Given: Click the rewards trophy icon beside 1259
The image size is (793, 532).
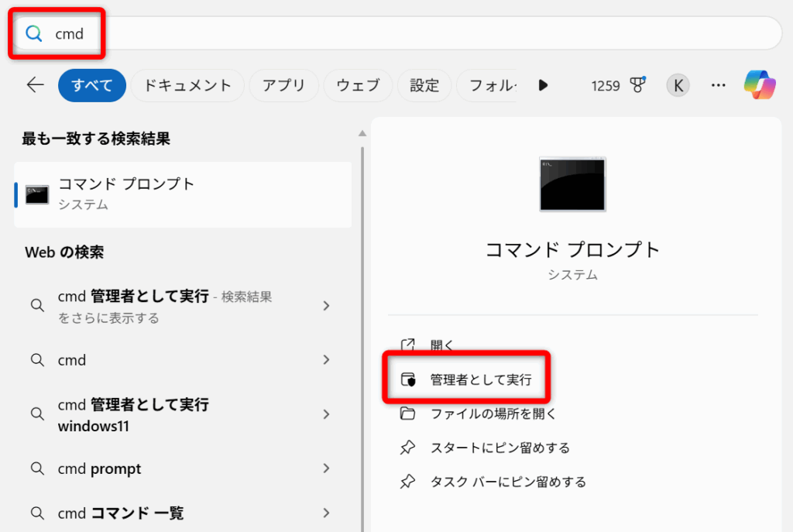Looking at the screenshot, I should (638, 85).
